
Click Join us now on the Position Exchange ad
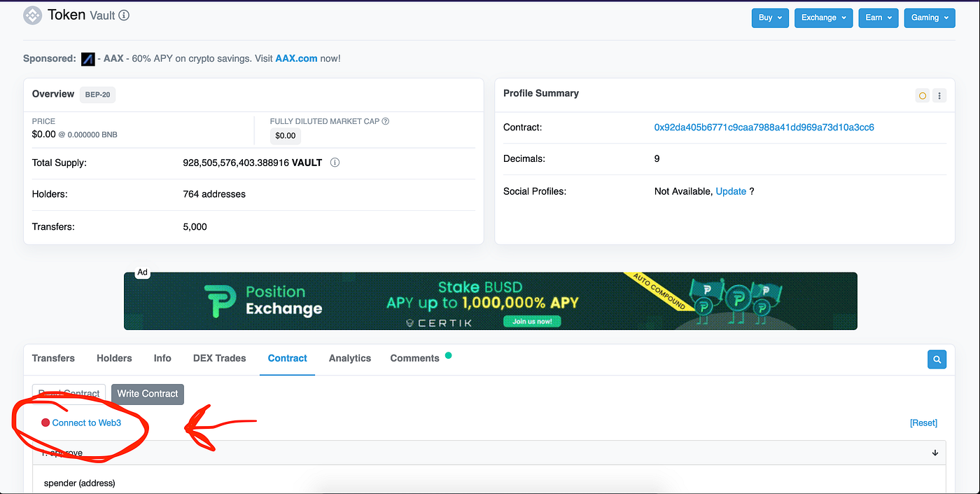[532, 321]
